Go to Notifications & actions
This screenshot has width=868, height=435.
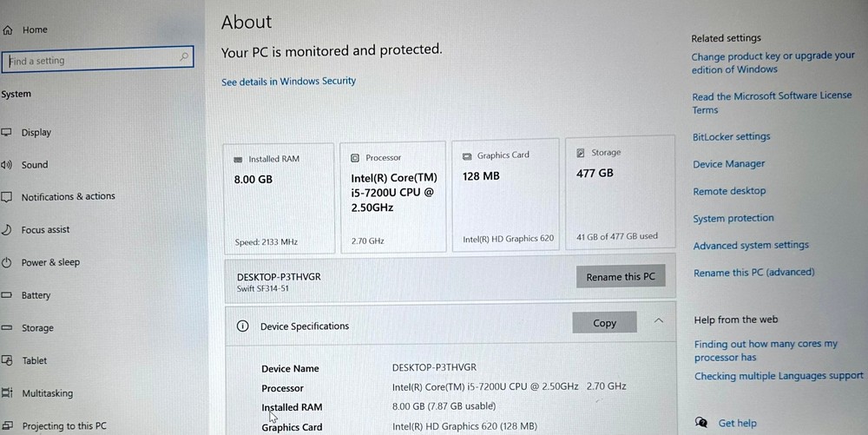point(68,197)
